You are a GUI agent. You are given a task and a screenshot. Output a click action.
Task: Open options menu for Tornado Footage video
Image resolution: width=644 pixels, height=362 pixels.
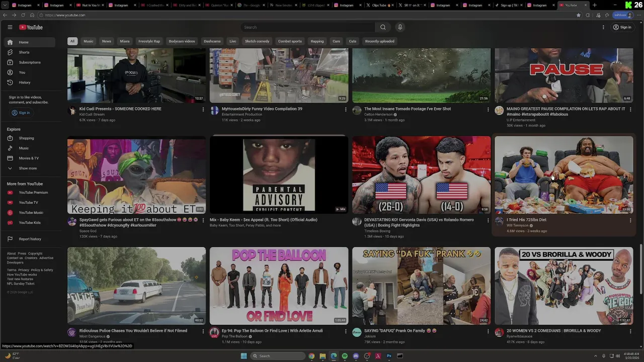tap(488, 109)
